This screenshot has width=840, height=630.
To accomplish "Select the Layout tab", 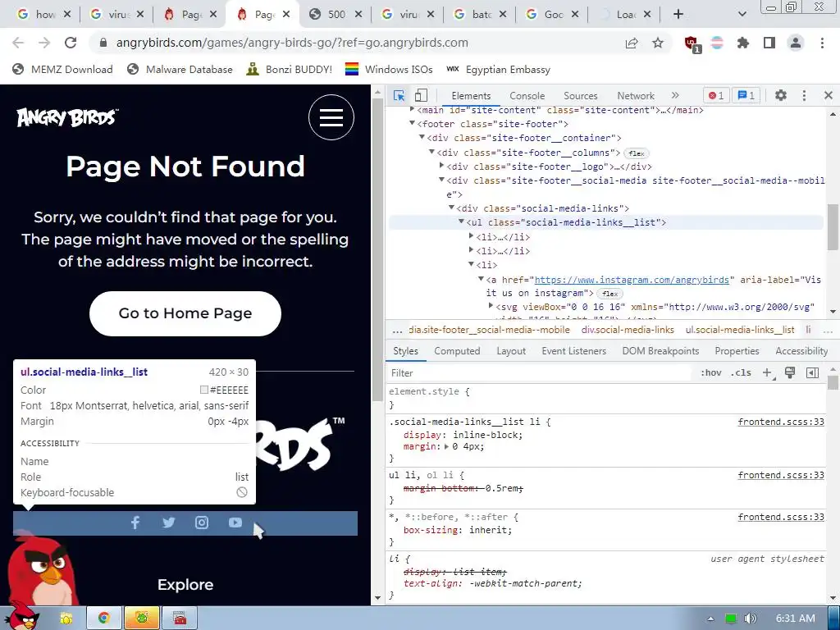I will [x=511, y=351].
